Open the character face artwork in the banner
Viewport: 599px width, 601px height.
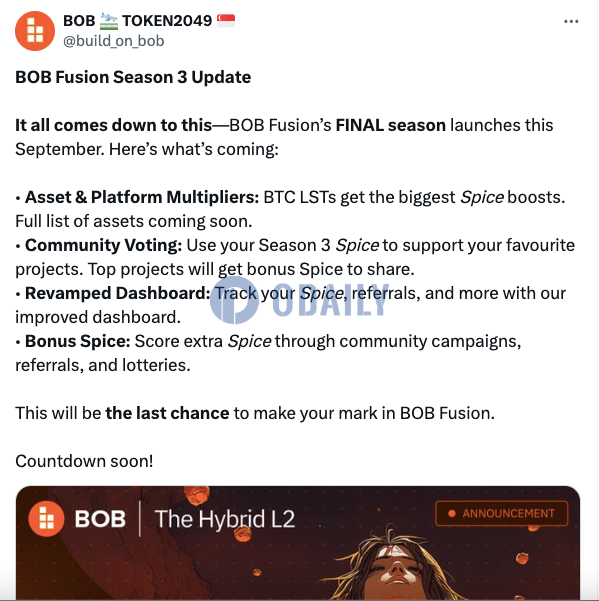click(397, 565)
